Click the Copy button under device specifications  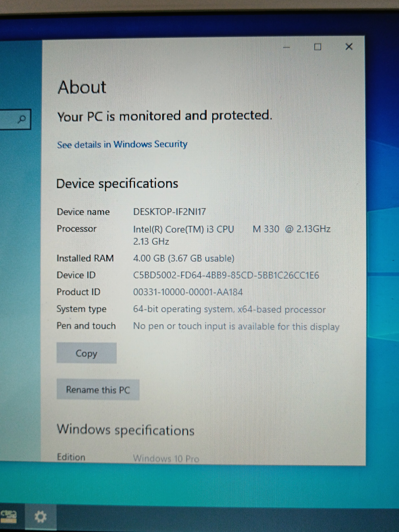pyautogui.click(x=87, y=353)
